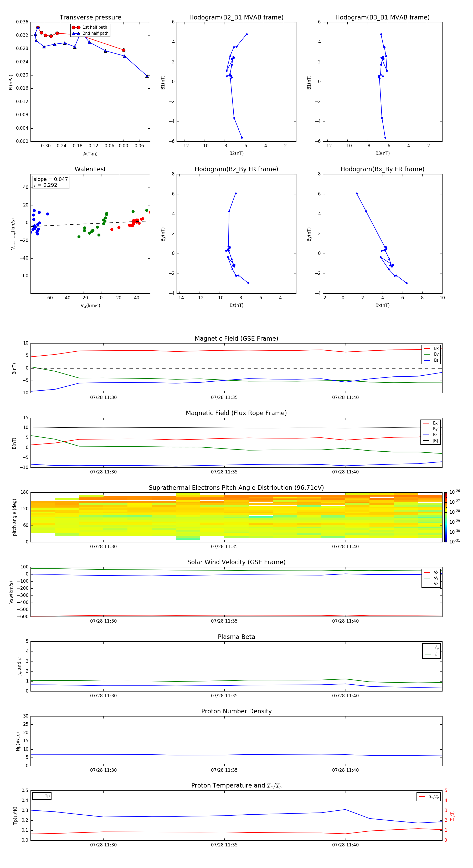
Task: Click "07/28 11:35" tick under GSE magnetic field
Action: click(x=224, y=398)
